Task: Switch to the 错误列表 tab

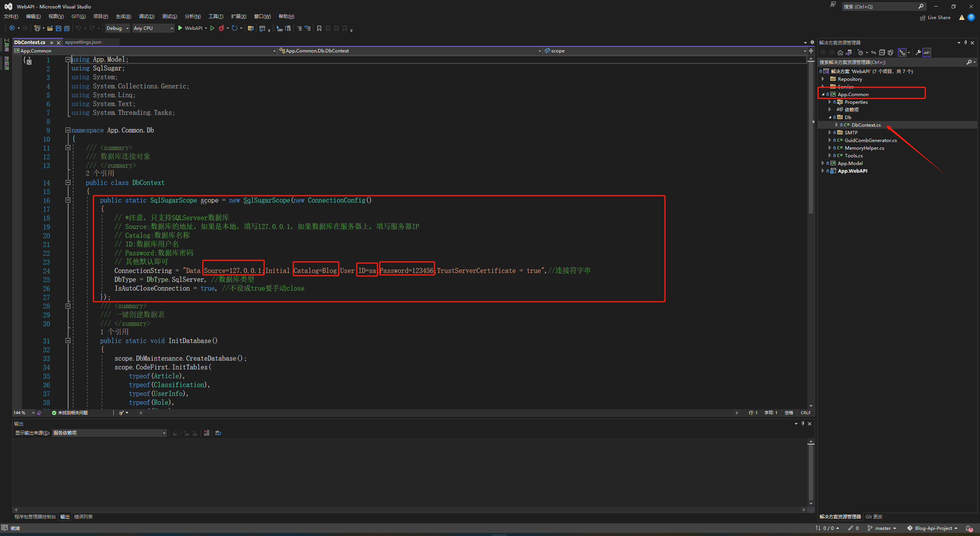Action: [x=83, y=517]
